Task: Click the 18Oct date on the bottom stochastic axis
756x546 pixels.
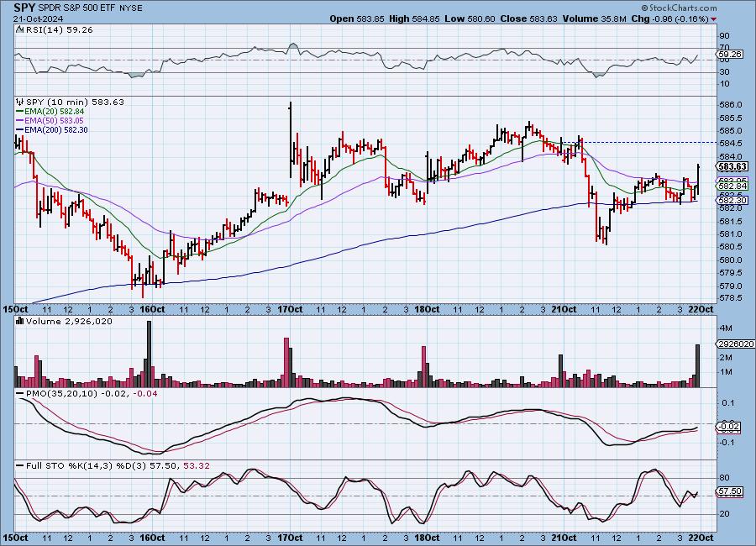Action: pyautogui.click(x=427, y=538)
